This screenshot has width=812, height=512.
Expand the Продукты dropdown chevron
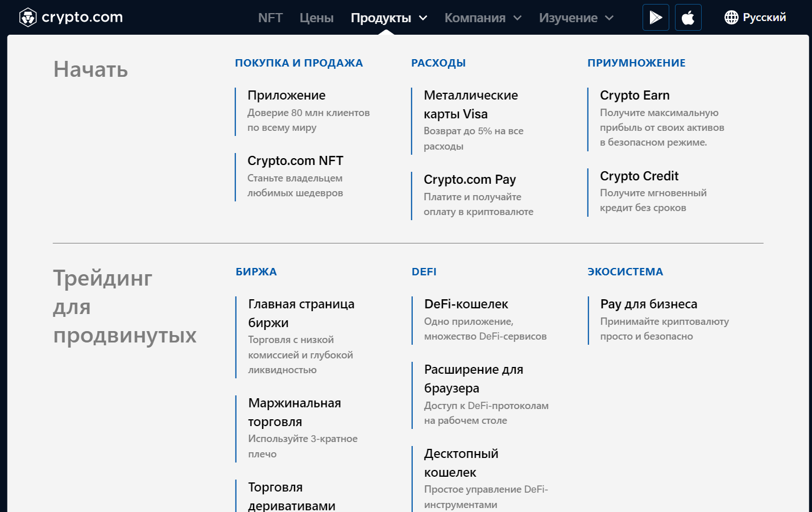tap(423, 18)
